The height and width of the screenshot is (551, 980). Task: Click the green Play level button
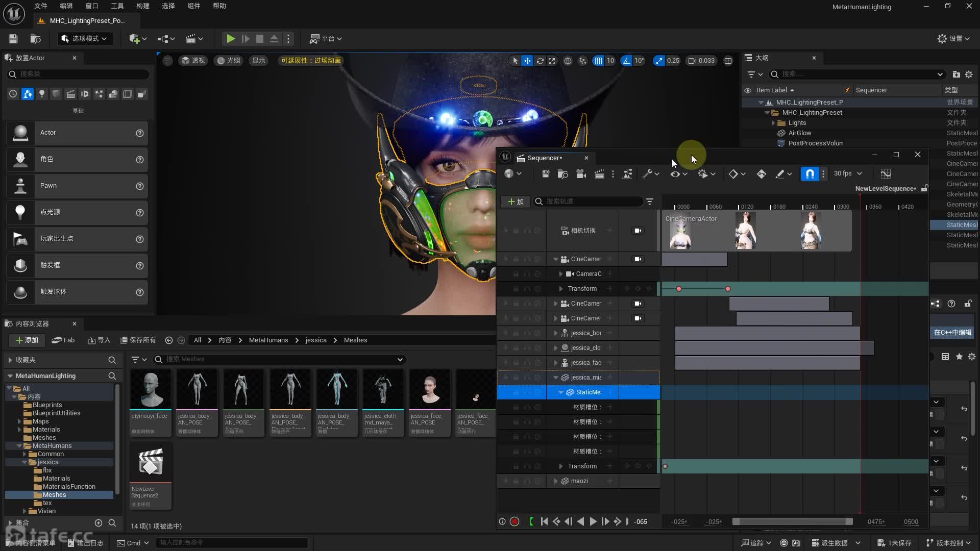[231, 39]
